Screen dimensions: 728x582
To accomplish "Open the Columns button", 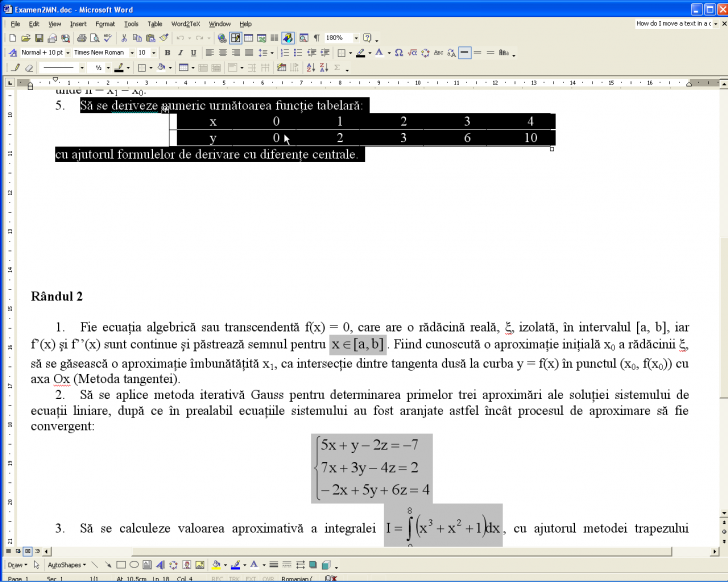I will coord(275,38).
